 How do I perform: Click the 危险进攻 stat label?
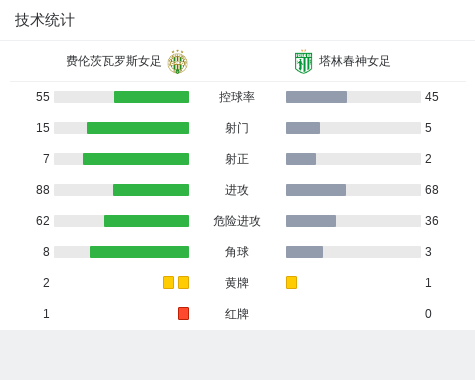(237, 221)
